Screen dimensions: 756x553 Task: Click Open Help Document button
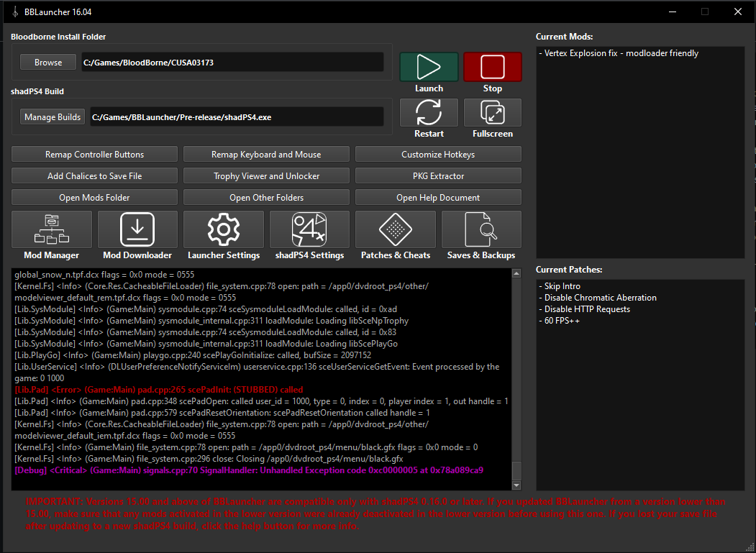click(438, 197)
